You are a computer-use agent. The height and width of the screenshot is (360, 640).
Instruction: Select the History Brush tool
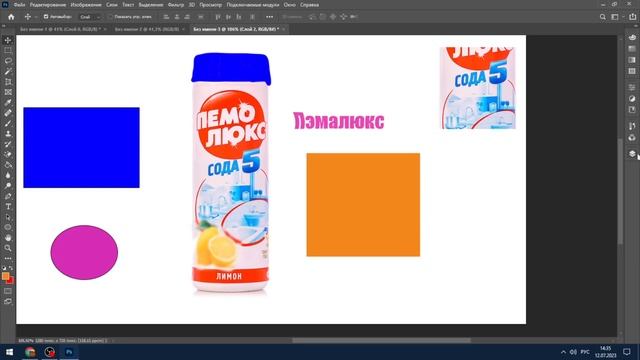pos(8,144)
